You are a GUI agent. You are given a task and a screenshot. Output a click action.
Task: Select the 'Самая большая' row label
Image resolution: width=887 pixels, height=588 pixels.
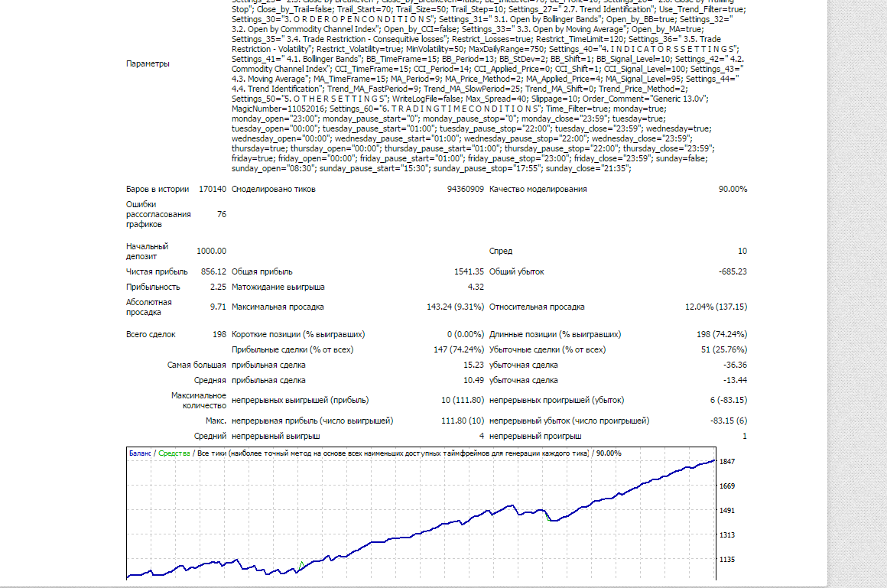pyautogui.click(x=197, y=365)
